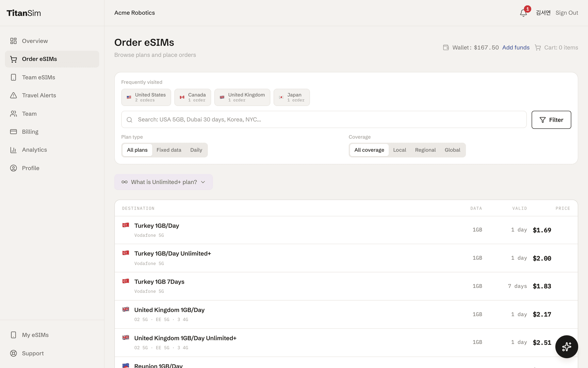Click Sign Out
Image resolution: width=588 pixels, height=368 pixels.
[x=567, y=13]
